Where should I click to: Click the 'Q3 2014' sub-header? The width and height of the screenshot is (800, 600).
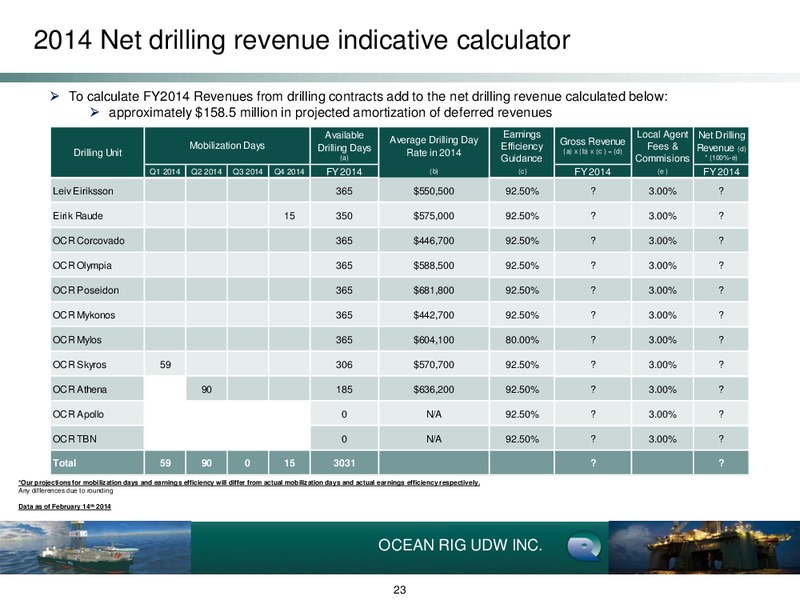(x=247, y=171)
